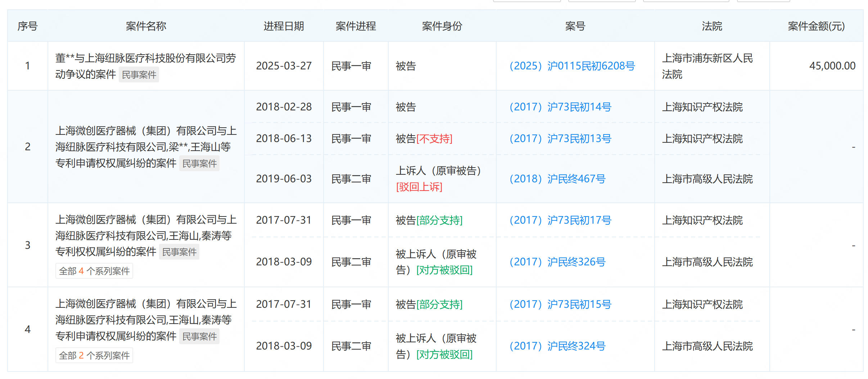Click 上海市浦东新区人民法院 court cell

(x=707, y=66)
